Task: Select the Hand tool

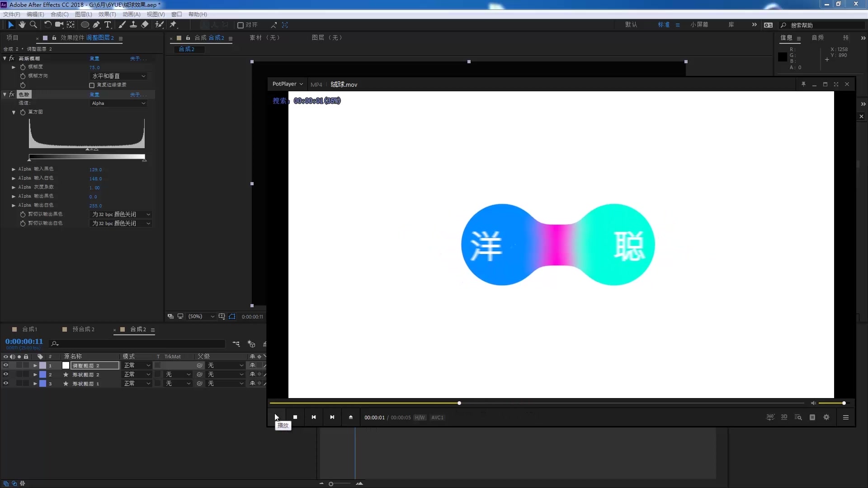Action: point(22,25)
